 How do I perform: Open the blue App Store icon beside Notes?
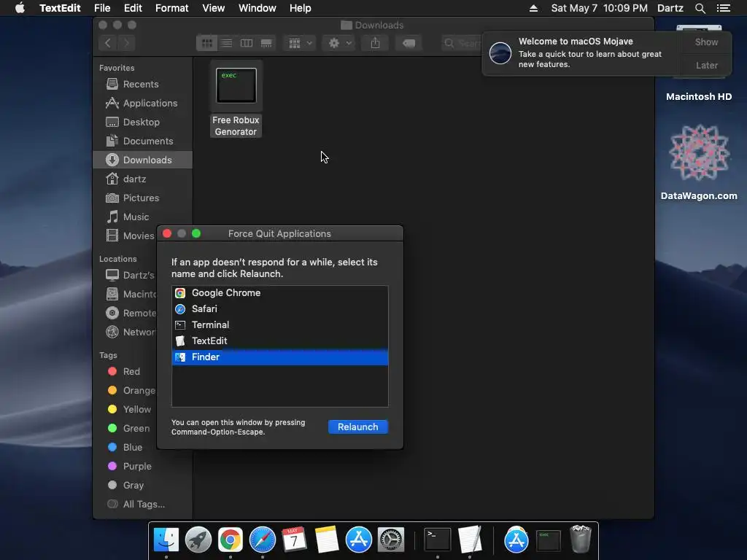point(358,540)
